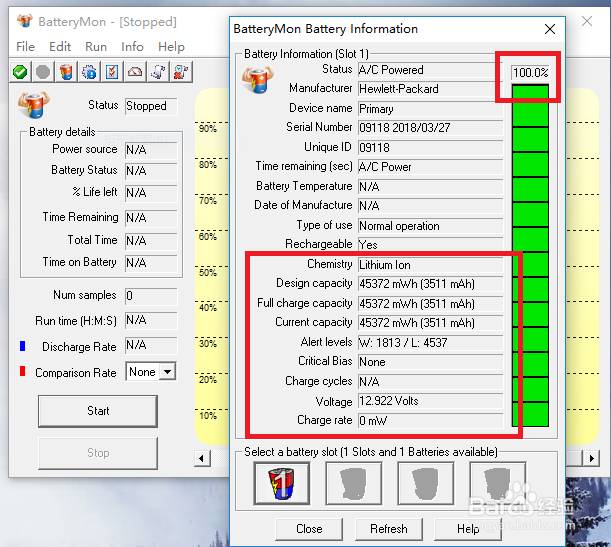The image size is (611, 547).
Task: Select the second empty battery slot
Action: (x=354, y=483)
